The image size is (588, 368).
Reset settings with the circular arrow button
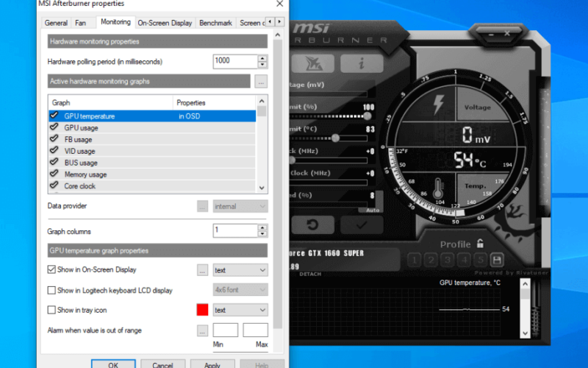click(x=312, y=225)
